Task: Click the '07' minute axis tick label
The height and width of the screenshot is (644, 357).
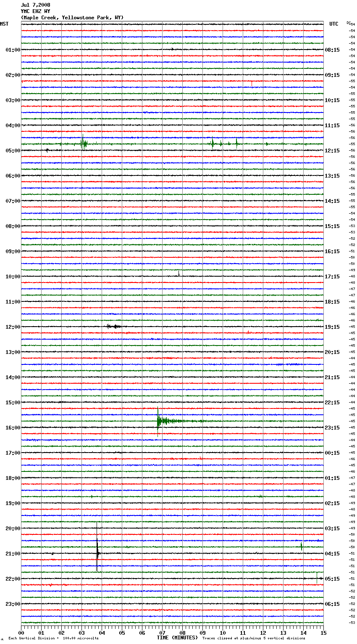Action: 162,633
